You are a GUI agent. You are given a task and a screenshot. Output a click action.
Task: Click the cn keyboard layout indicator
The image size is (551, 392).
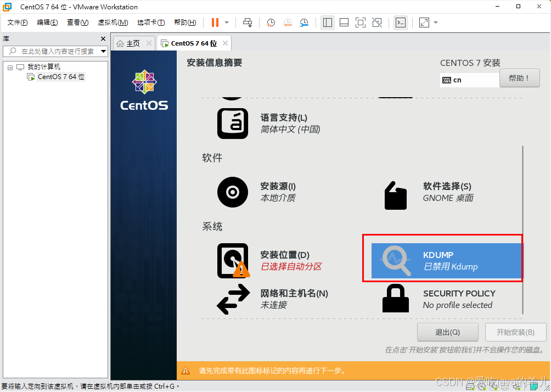(469, 80)
